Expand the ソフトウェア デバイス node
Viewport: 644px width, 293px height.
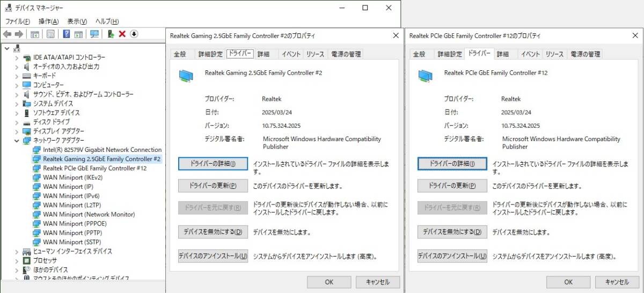17,113
